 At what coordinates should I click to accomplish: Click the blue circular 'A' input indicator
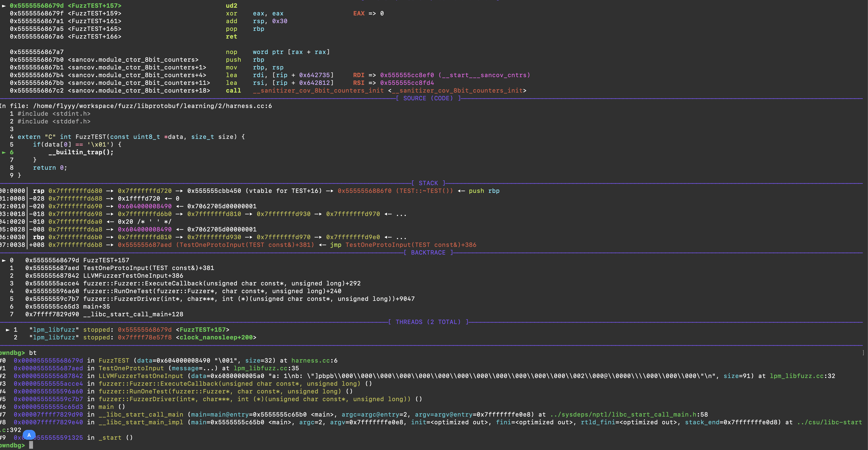tap(29, 435)
